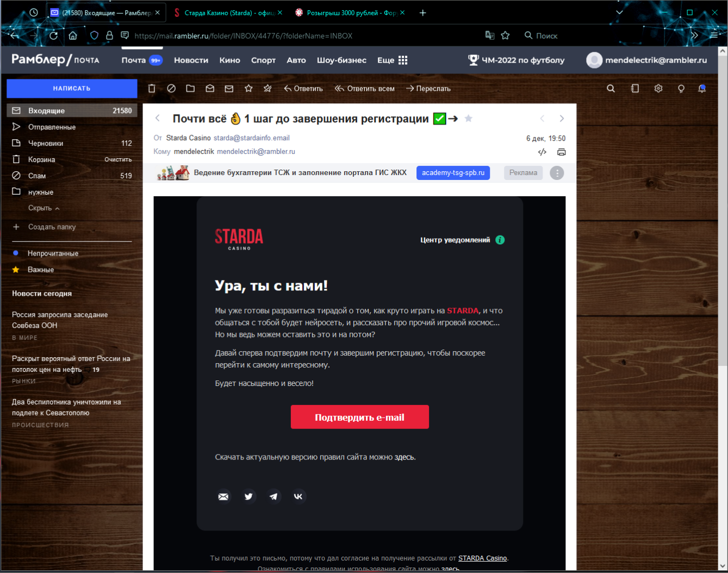The width and height of the screenshot is (728, 573).
Task: Go to next message arrow
Action: pos(562,119)
